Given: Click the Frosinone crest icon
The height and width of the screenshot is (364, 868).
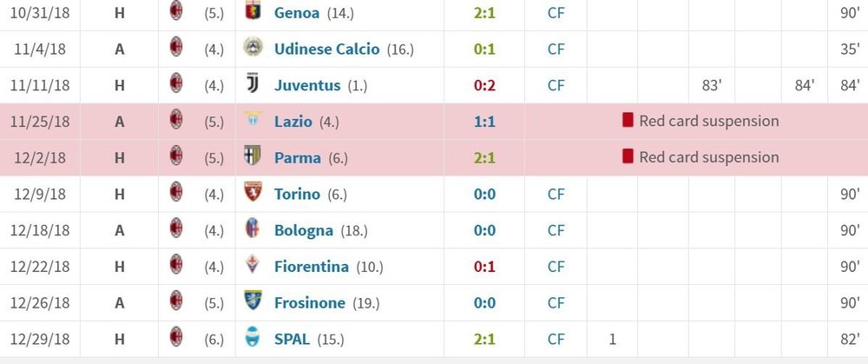Looking at the screenshot, I should coord(253,301).
